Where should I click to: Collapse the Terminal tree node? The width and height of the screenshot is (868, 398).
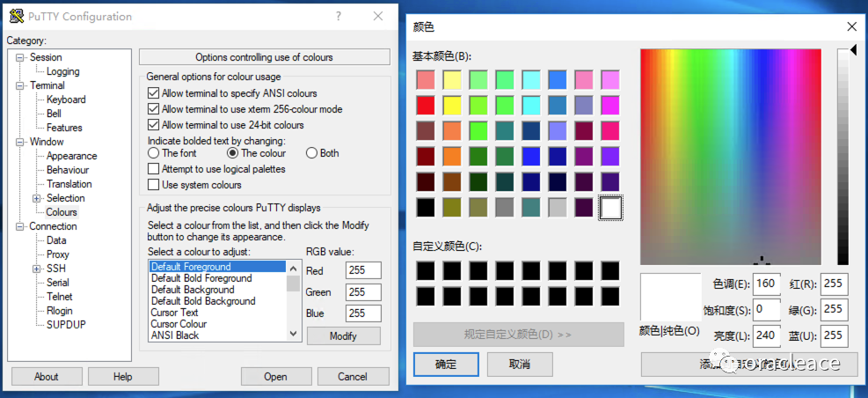[x=20, y=85]
